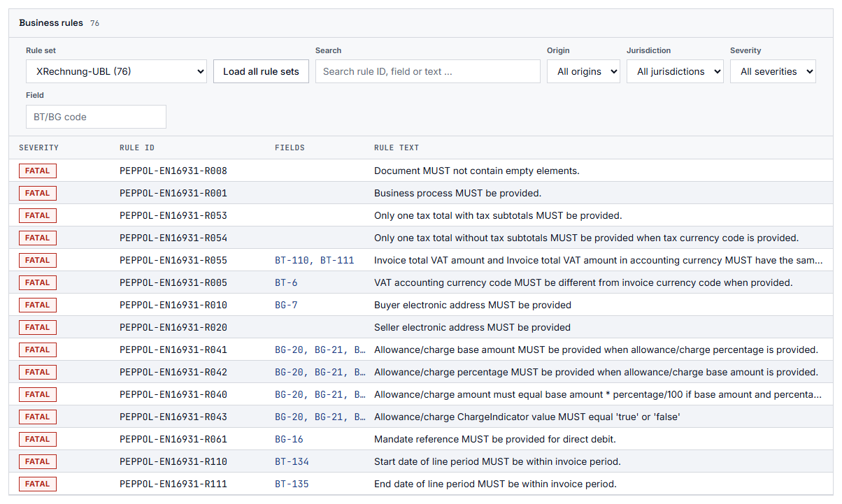
Task: Click the BT-134 field link
Action: [292, 461]
